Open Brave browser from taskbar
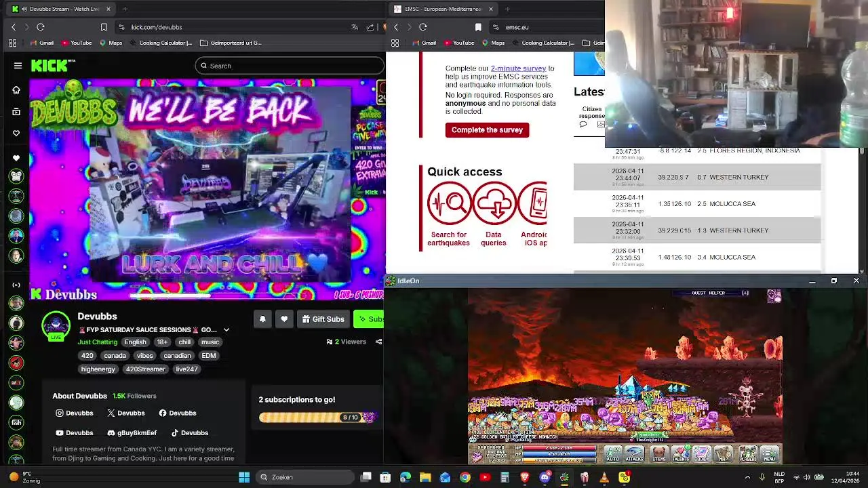This screenshot has width=868, height=488. tap(524, 477)
